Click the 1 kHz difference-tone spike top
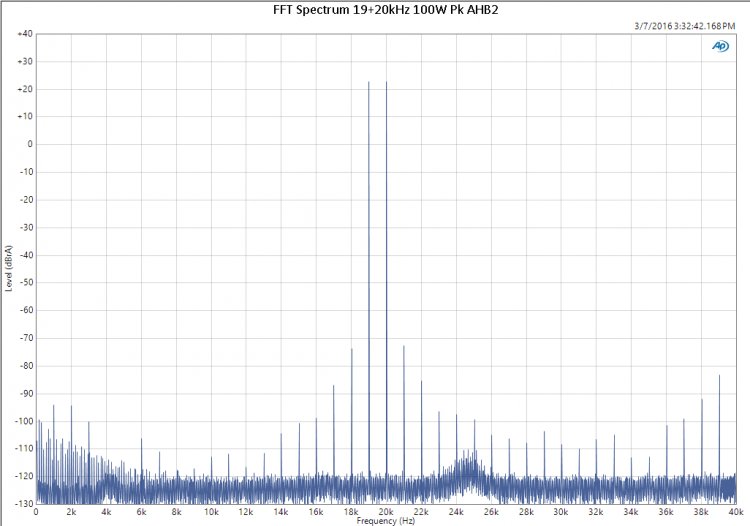Image resolution: width=750 pixels, height=526 pixels. click(54, 405)
